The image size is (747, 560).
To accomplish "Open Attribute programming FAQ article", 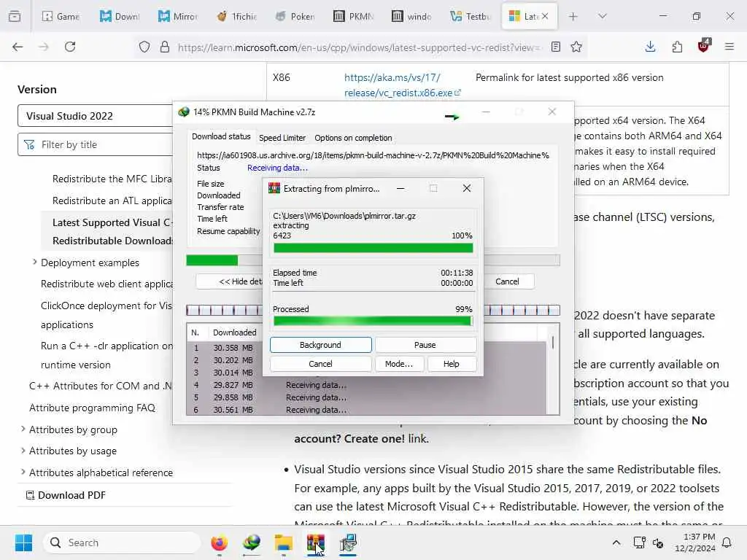I will click(x=92, y=408).
